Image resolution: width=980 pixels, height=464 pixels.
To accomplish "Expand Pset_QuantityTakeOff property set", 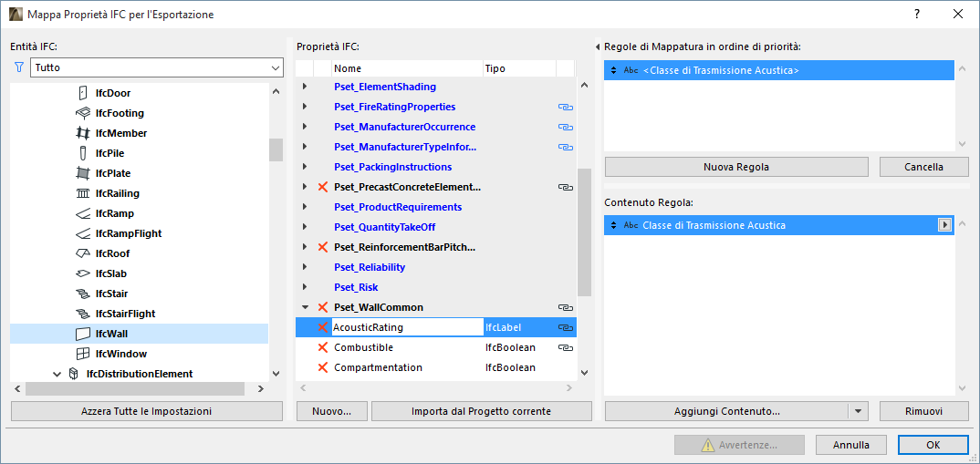I will [x=305, y=227].
